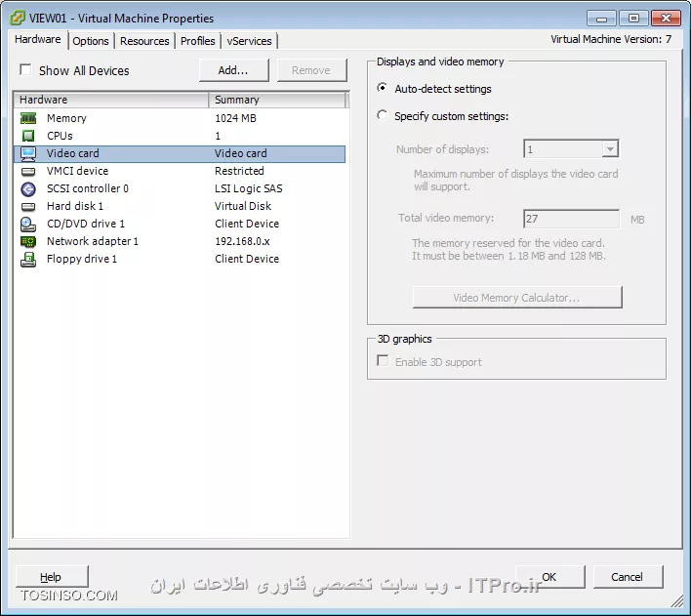The width and height of the screenshot is (691, 616).
Task: Select the CPUs row label
Action: click(x=60, y=136)
